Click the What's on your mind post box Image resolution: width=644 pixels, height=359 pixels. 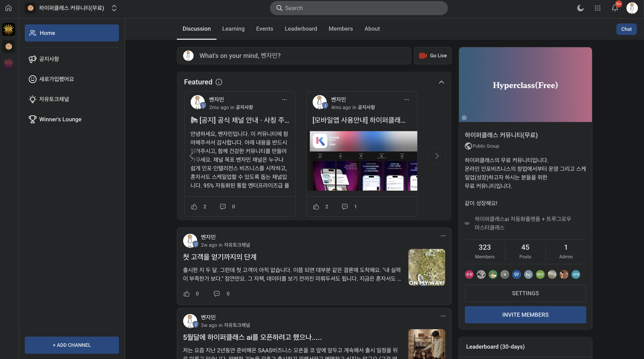point(294,56)
